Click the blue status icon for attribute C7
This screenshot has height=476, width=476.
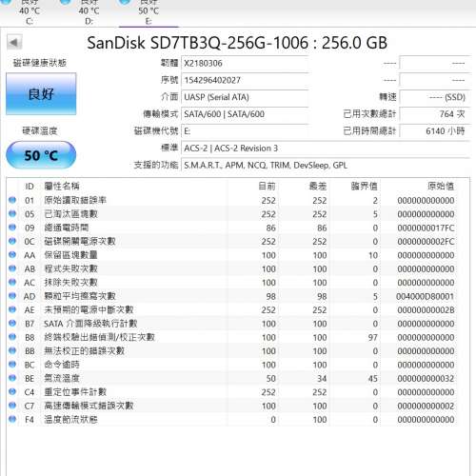point(12,406)
